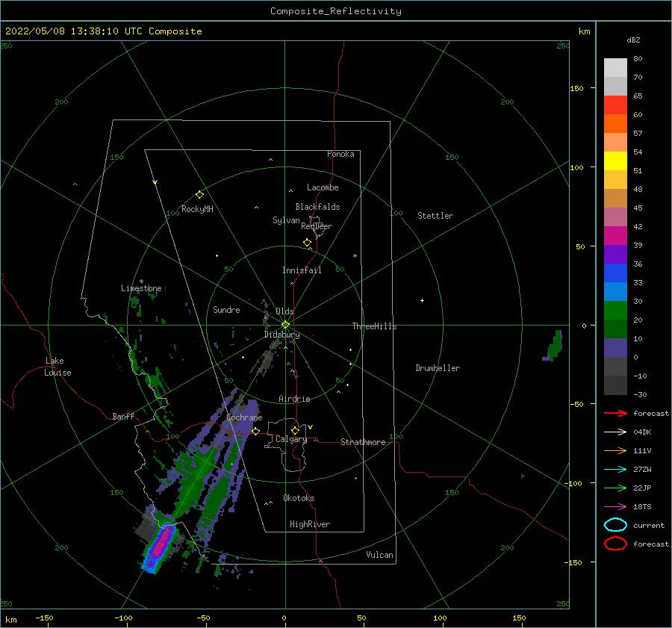
Task: Click the yellow diamond marker near RockyMH
Action: [199, 195]
